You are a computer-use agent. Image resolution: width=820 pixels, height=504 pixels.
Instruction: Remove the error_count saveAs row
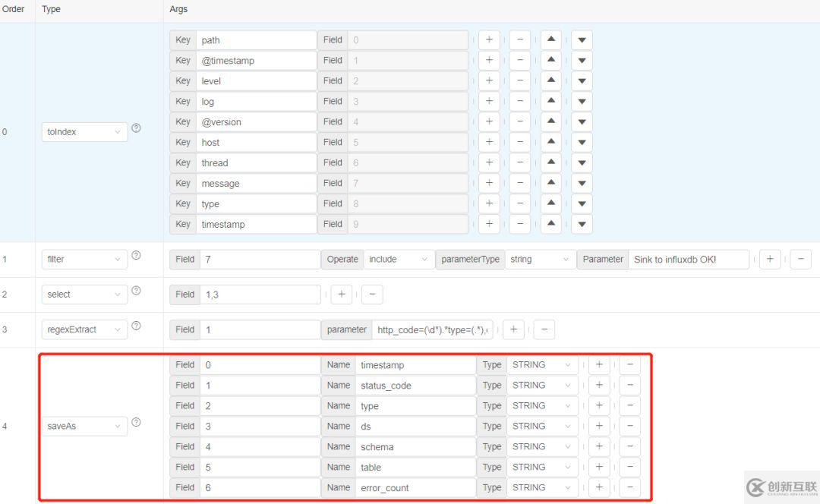pos(629,488)
